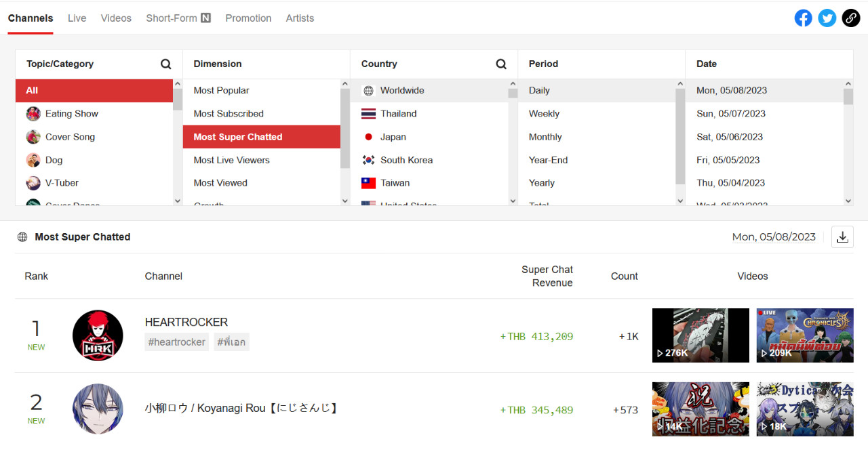Viewport: 868px width, 454px height.
Task: Open Koyanagi Rou channel name link
Action: [x=241, y=409]
